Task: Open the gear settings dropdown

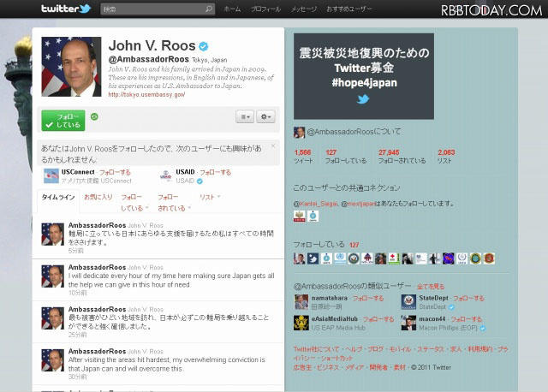Action: [265, 116]
